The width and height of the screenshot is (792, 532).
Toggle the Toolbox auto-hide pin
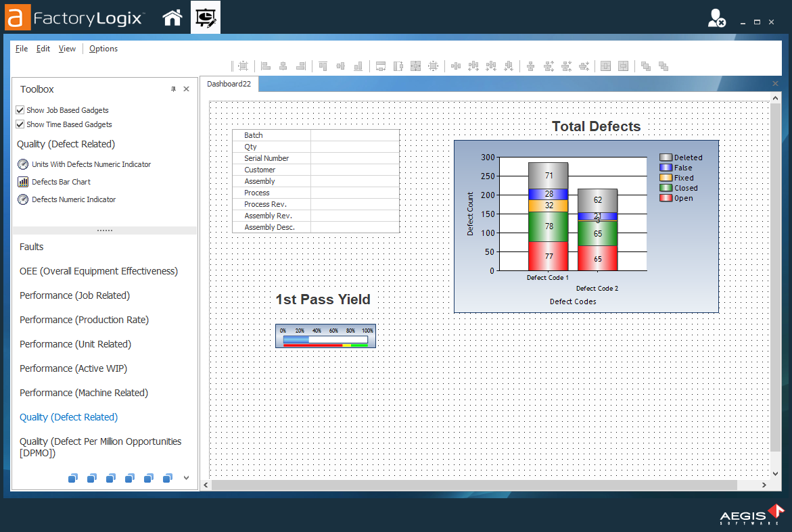click(x=173, y=89)
